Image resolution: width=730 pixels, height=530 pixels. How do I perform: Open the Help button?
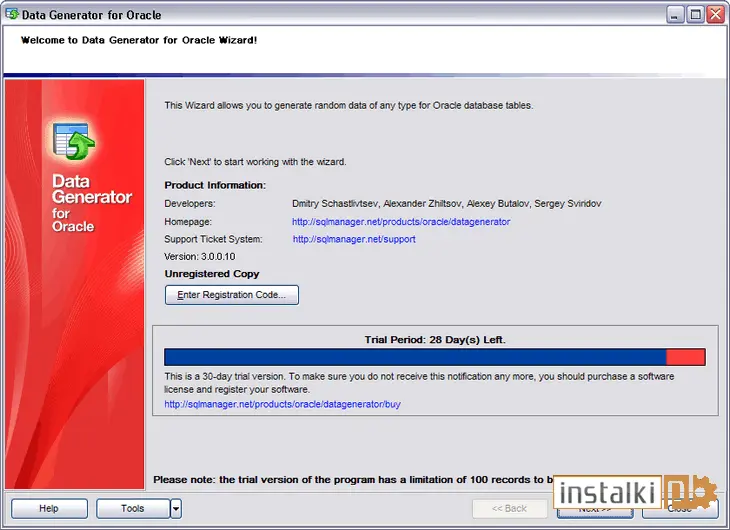click(x=49, y=508)
